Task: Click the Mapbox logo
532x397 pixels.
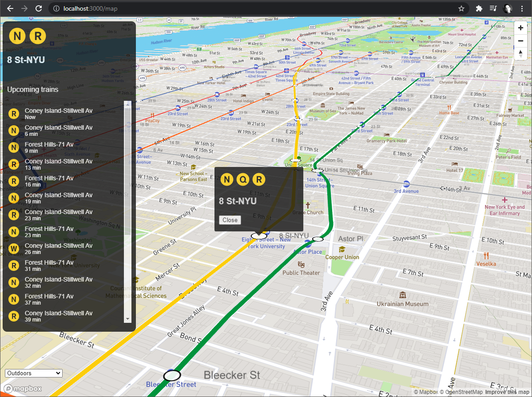Action: tap(23, 389)
